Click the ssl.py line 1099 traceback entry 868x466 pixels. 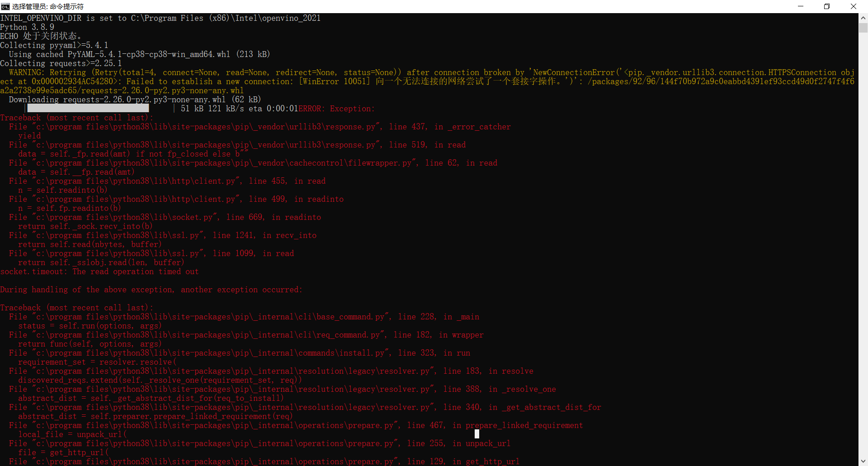tap(151, 253)
